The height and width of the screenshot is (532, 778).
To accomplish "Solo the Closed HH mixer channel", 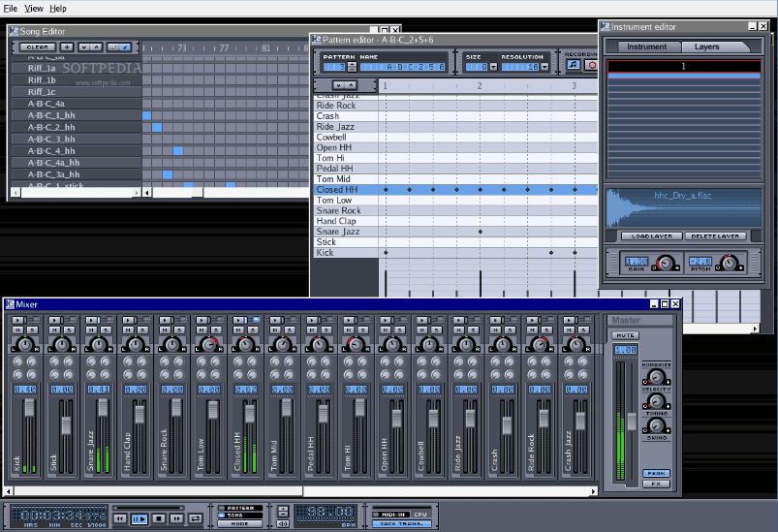I will pyautogui.click(x=252, y=330).
